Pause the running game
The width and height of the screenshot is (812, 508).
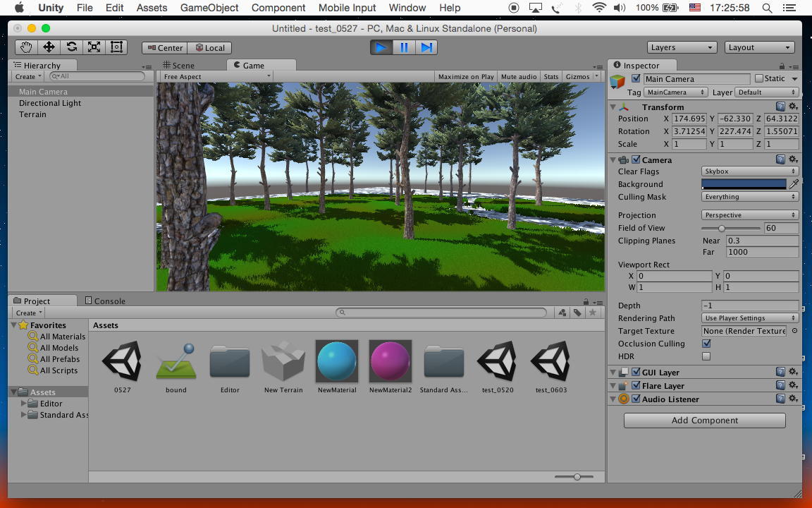pyautogui.click(x=404, y=47)
